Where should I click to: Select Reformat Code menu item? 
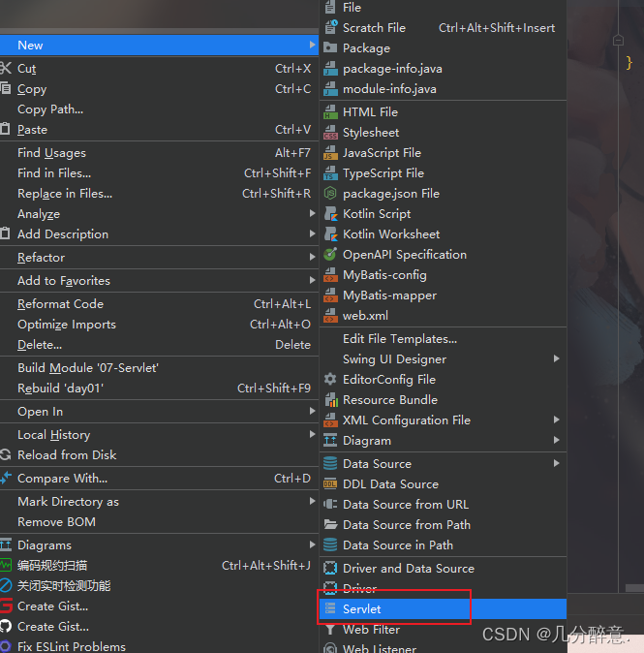159,304
